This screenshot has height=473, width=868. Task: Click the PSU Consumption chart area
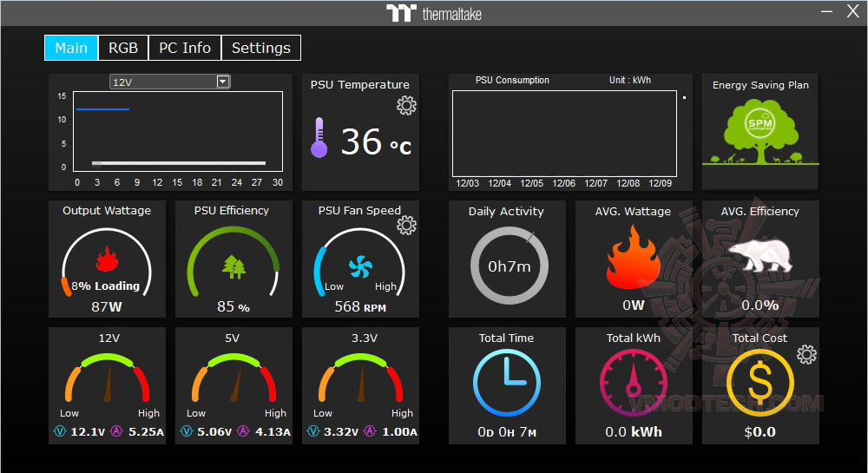pyautogui.click(x=565, y=134)
